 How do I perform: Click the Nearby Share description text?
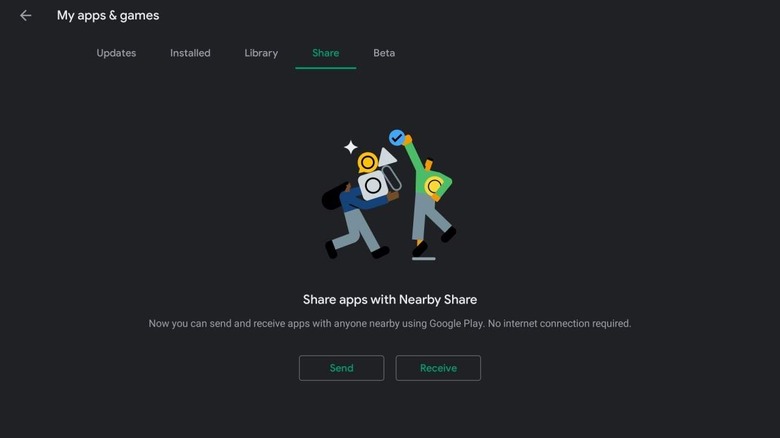click(x=390, y=323)
